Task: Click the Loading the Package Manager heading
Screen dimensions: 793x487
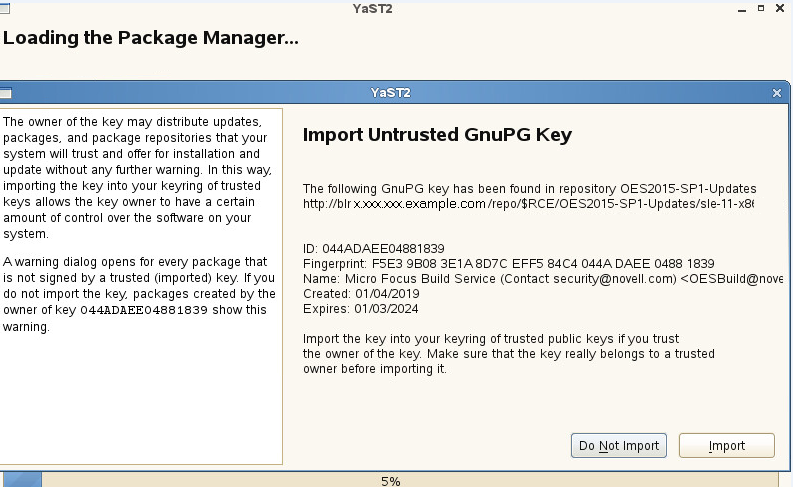Action: tap(151, 39)
